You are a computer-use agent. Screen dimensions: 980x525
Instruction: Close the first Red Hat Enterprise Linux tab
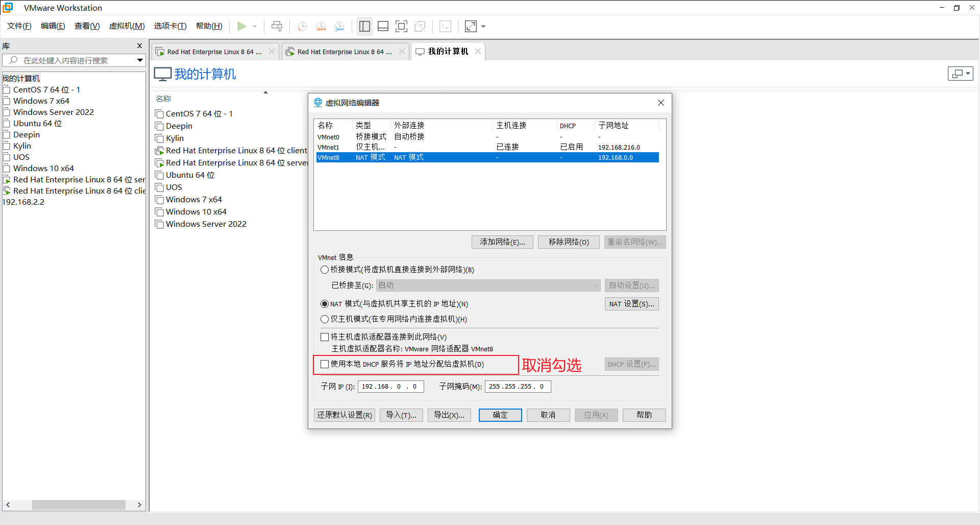[x=272, y=52]
